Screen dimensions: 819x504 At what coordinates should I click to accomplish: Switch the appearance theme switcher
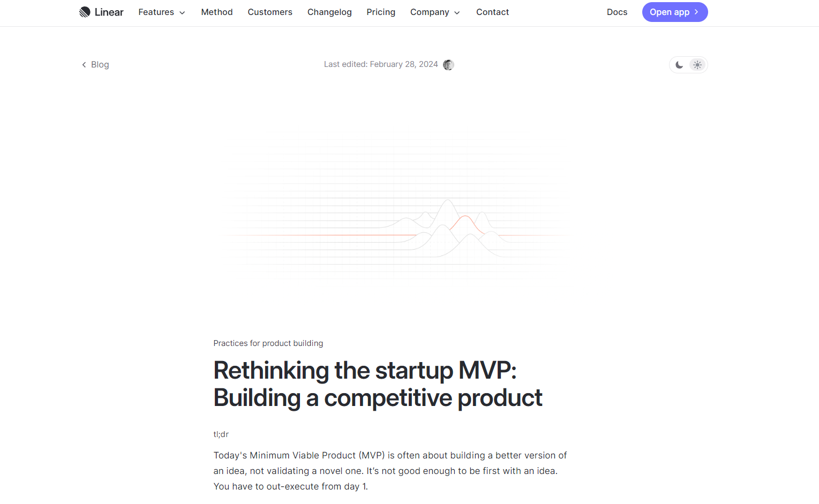click(688, 64)
